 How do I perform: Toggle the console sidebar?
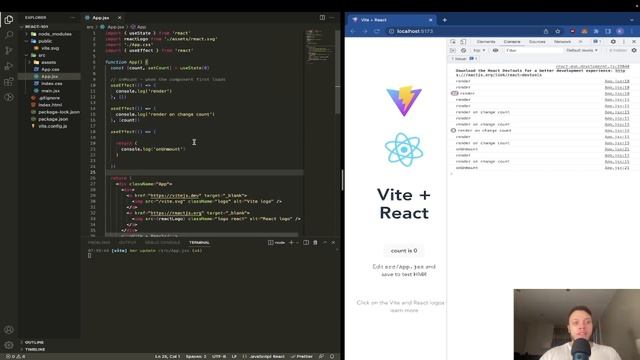[x=453, y=50]
